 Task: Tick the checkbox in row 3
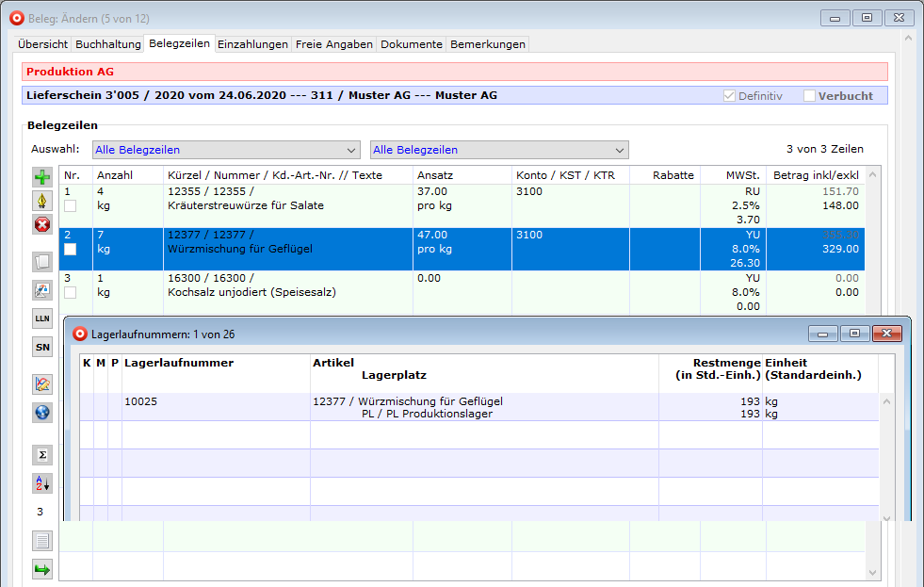pyautogui.click(x=70, y=293)
